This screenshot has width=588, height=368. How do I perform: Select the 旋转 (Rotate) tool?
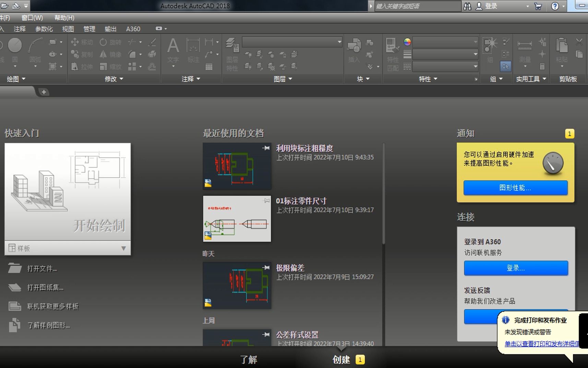tap(110, 42)
